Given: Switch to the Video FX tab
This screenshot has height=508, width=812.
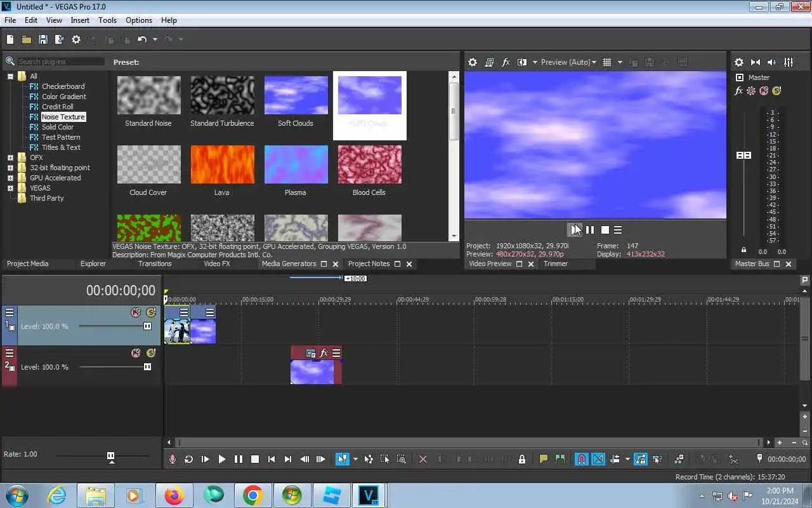Looking at the screenshot, I should click(x=217, y=264).
